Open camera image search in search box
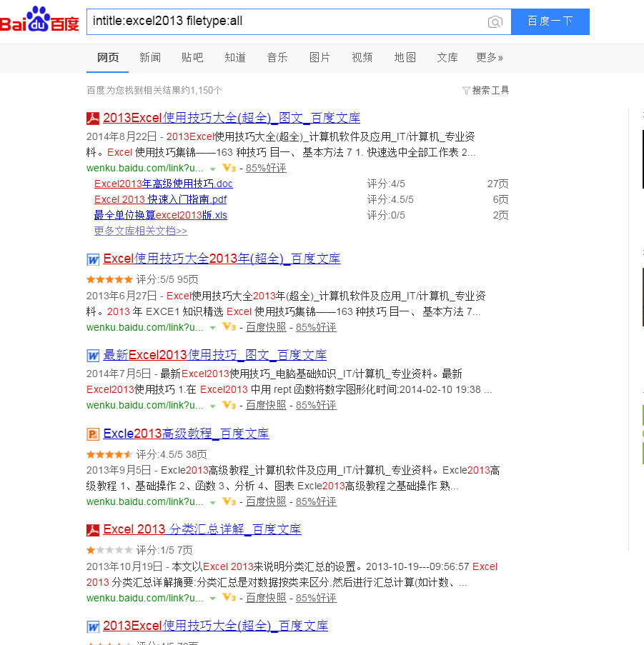The width and height of the screenshot is (644, 645). click(495, 21)
